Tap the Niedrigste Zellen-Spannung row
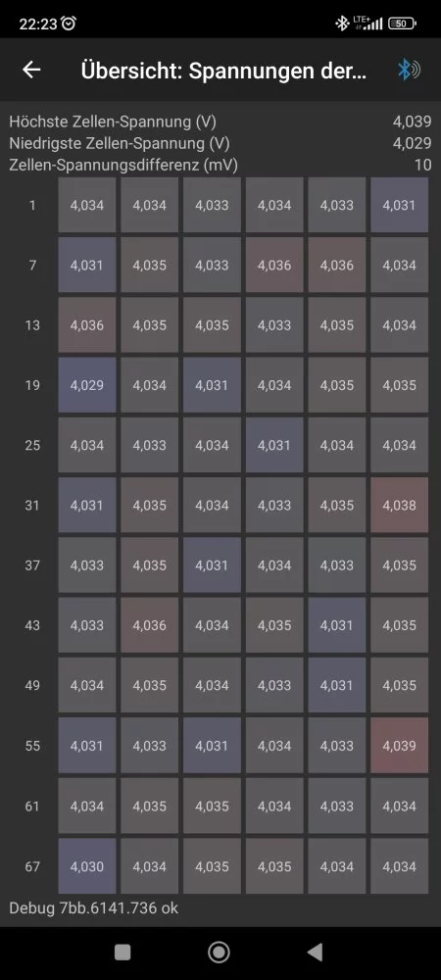 point(220,143)
